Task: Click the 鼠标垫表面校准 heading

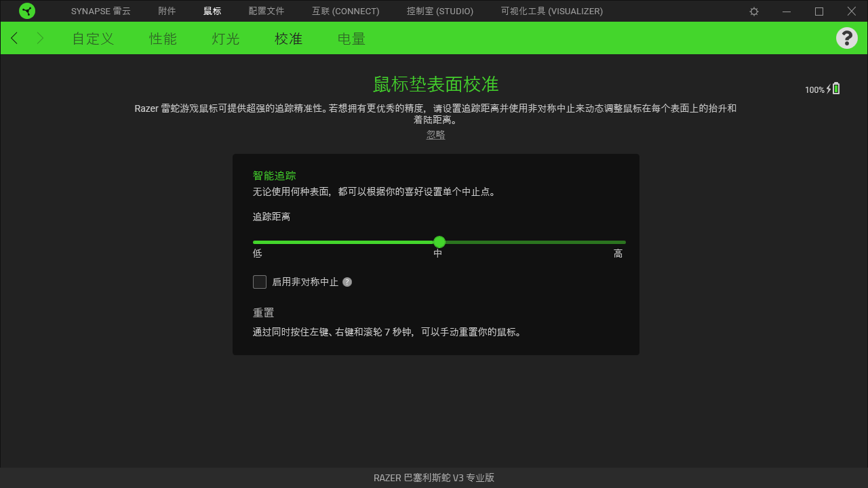Action: click(436, 84)
